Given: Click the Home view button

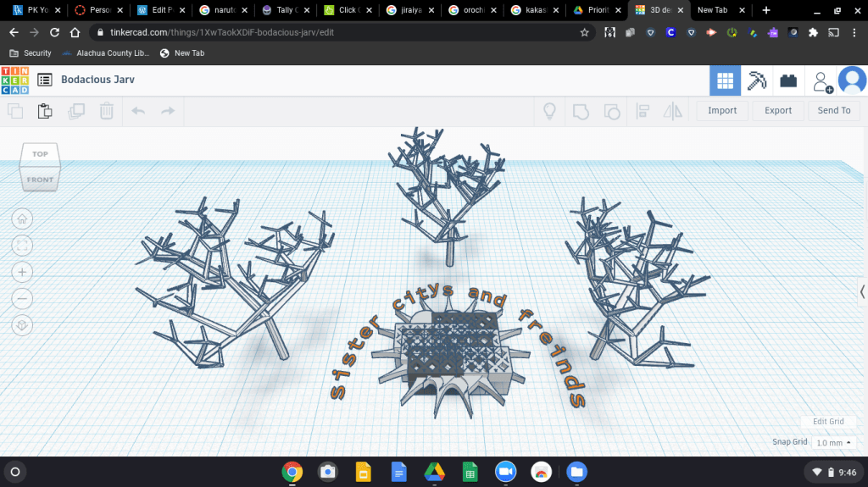Looking at the screenshot, I should (22, 218).
